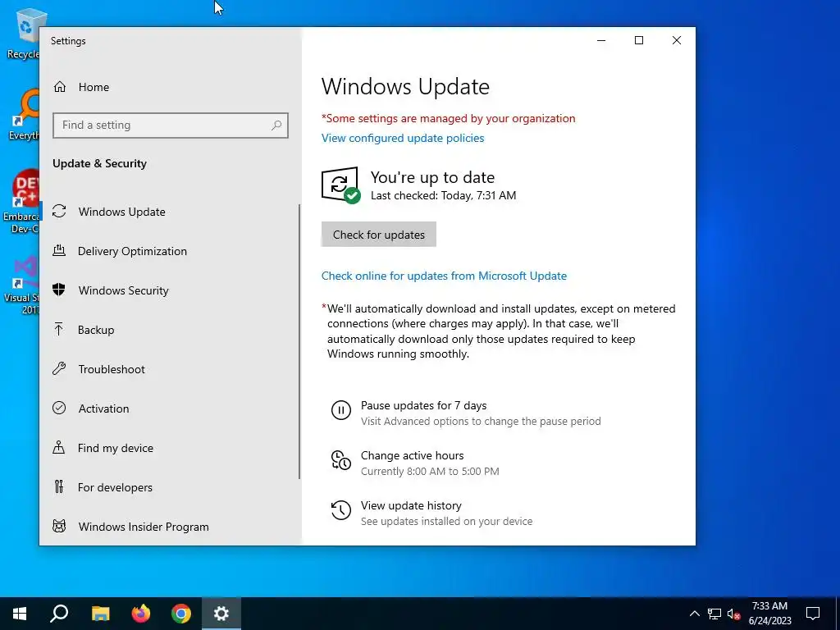
Task: Click the Activation checkmark circle icon
Action: 59,408
